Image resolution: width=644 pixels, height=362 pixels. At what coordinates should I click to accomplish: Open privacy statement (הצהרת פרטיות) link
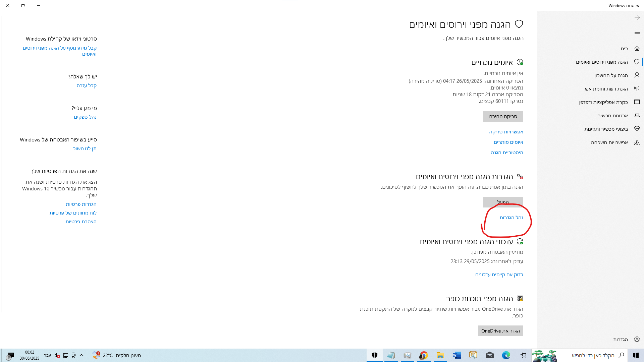click(81, 222)
